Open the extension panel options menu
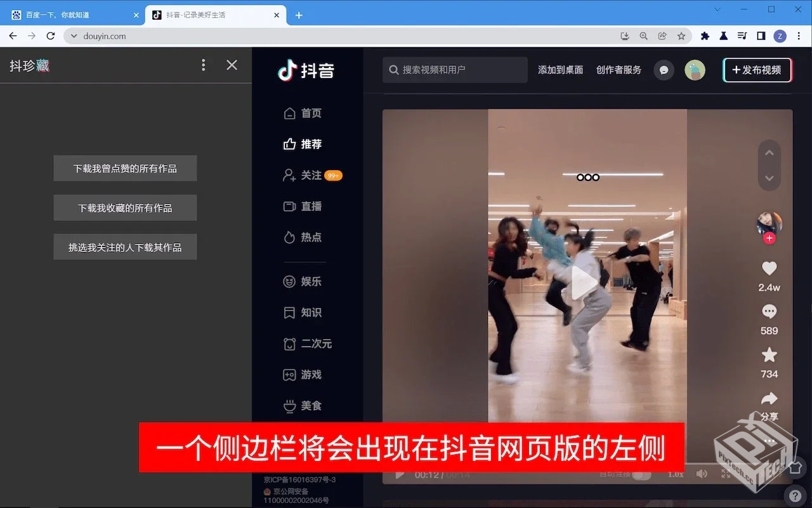 [203, 65]
